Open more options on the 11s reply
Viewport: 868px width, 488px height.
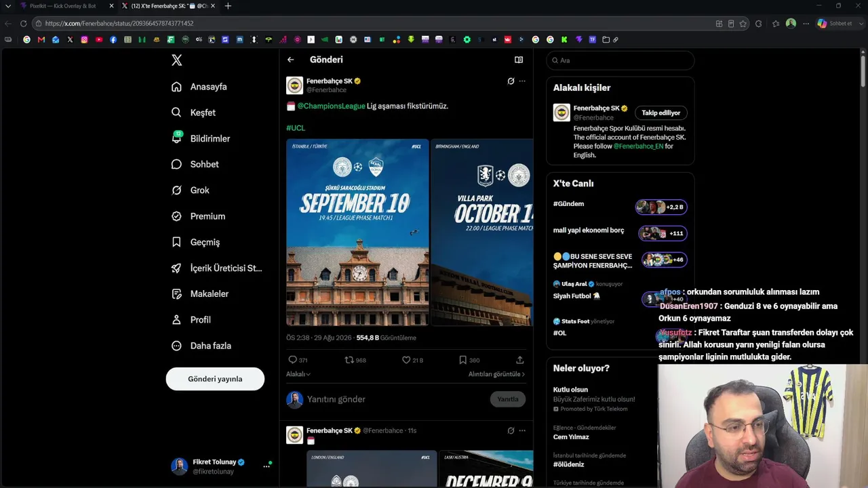522,430
